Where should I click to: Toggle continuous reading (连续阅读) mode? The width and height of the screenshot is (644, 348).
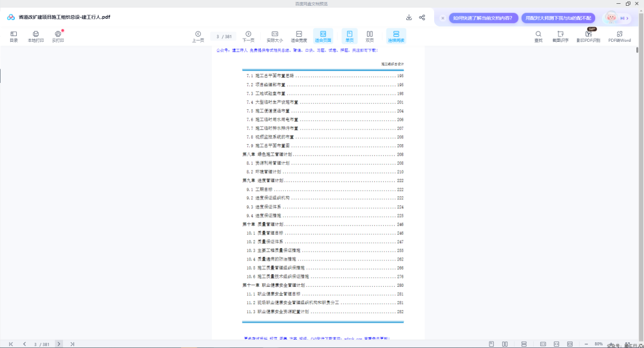(396, 36)
